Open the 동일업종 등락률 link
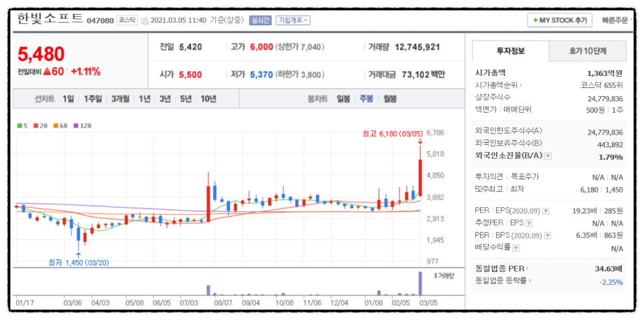The width and height of the screenshot is (644, 320). point(503,281)
